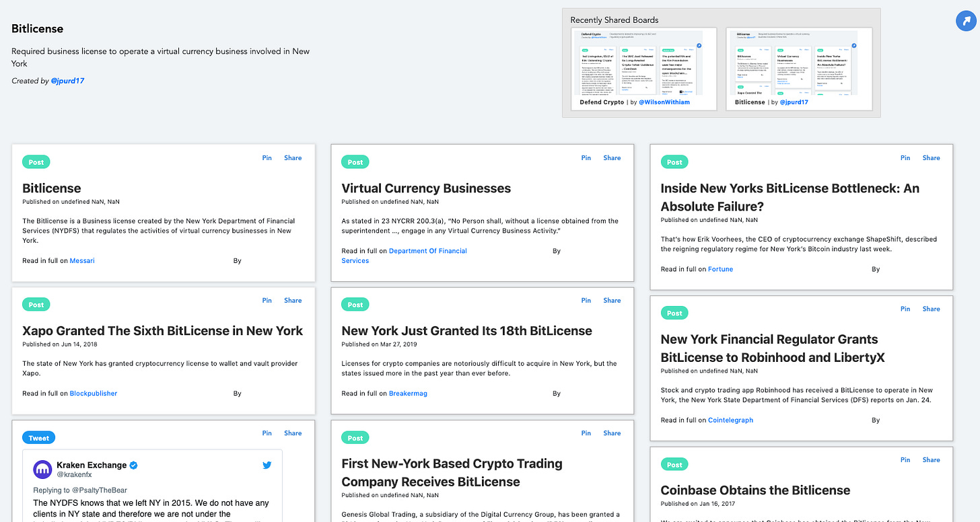This screenshot has width=980, height=522.
Task: Open the Cointelegraph source link
Action: coord(730,420)
